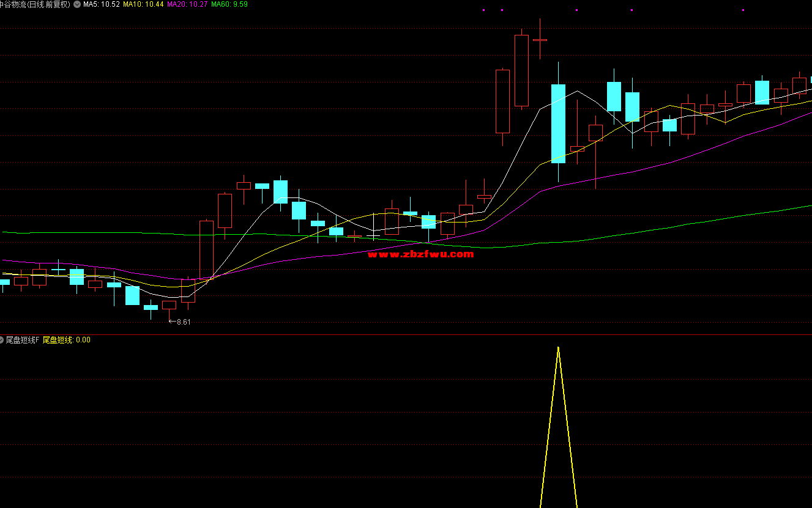
Task: Open the 尾盘短线F indicator settings icon
Action: [2, 339]
